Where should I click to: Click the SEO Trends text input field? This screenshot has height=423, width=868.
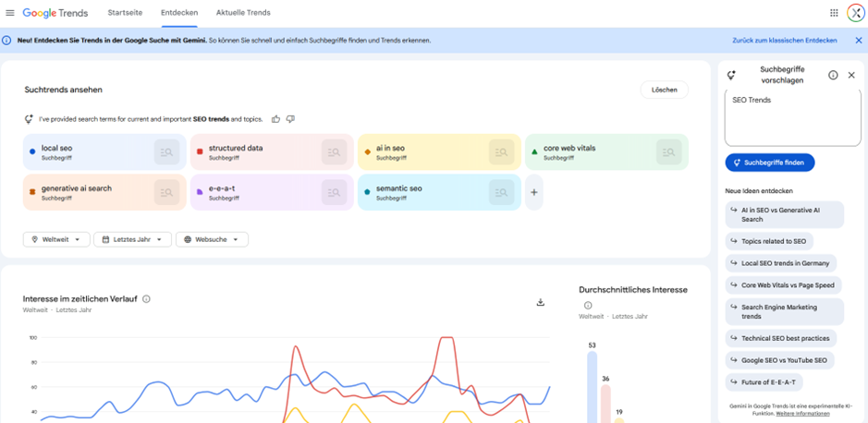pos(792,117)
